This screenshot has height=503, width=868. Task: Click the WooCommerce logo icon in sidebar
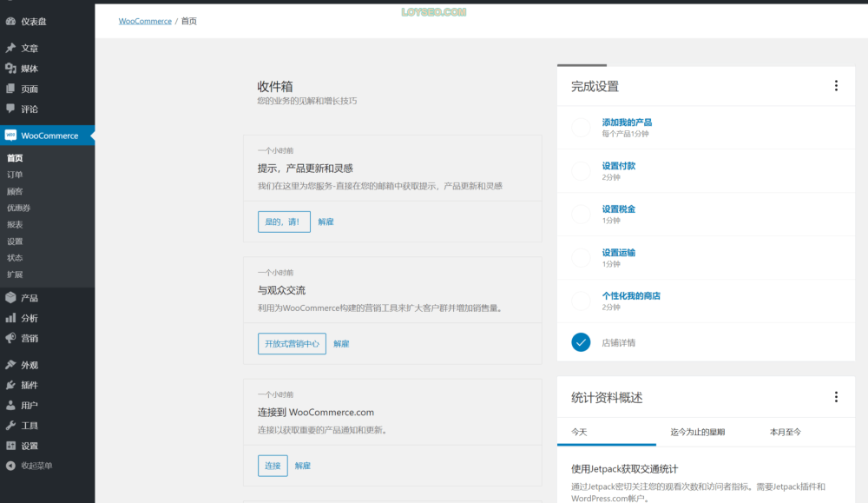[10, 136]
